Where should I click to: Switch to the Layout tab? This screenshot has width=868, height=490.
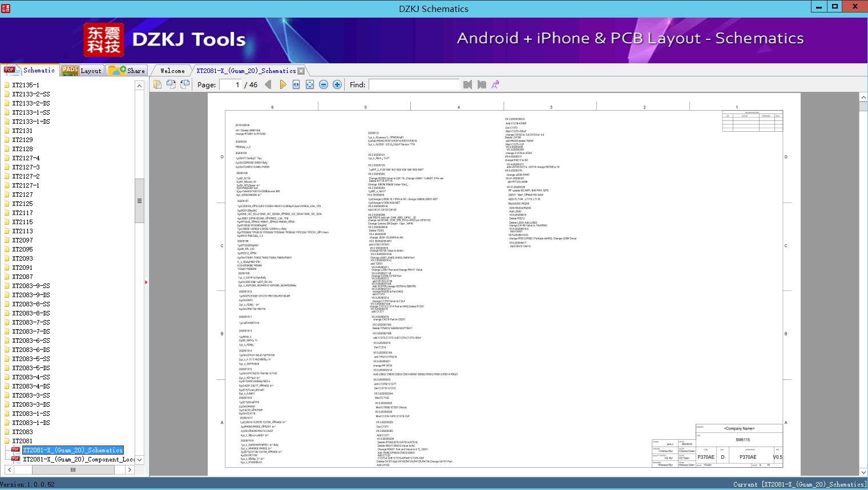(82, 71)
